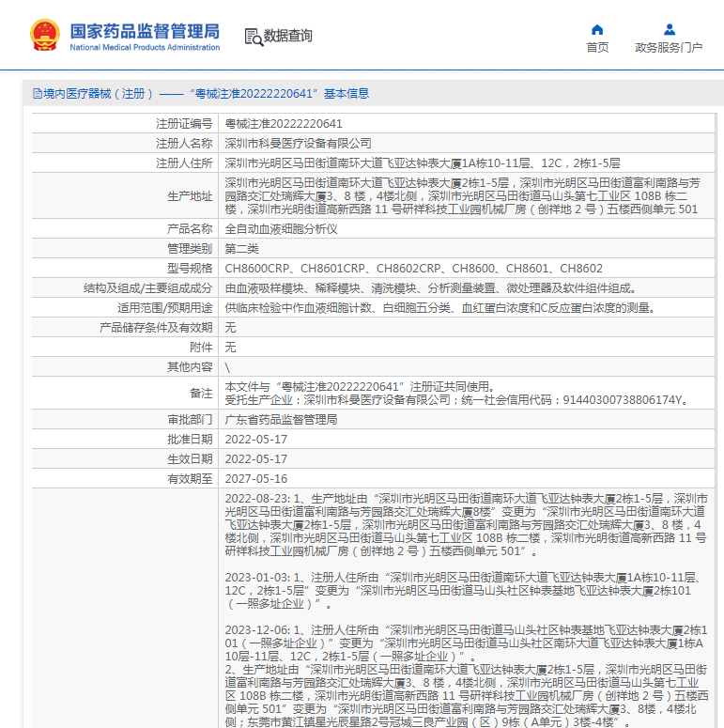The image size is (724, 728).
Task: Click the 政务服务门户 user icon
Action: tap(670, 30)
